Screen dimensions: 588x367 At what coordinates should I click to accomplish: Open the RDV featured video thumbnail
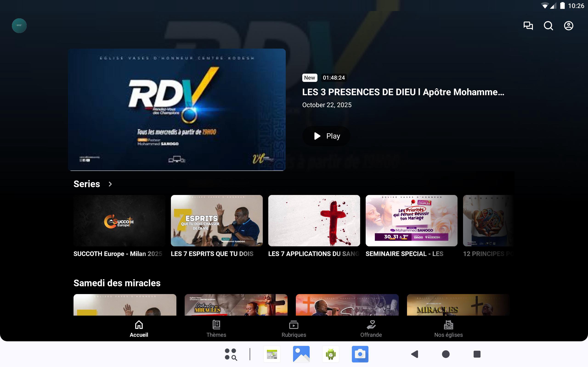pos(177,109)
